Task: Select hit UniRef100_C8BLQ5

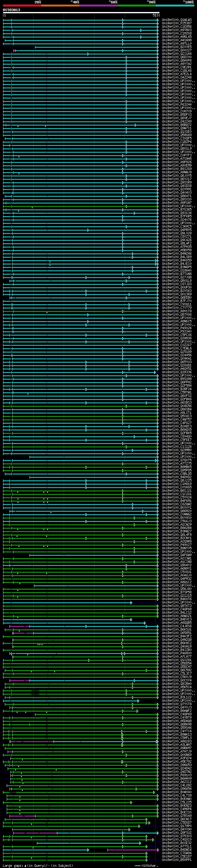Action: (177, 474)
